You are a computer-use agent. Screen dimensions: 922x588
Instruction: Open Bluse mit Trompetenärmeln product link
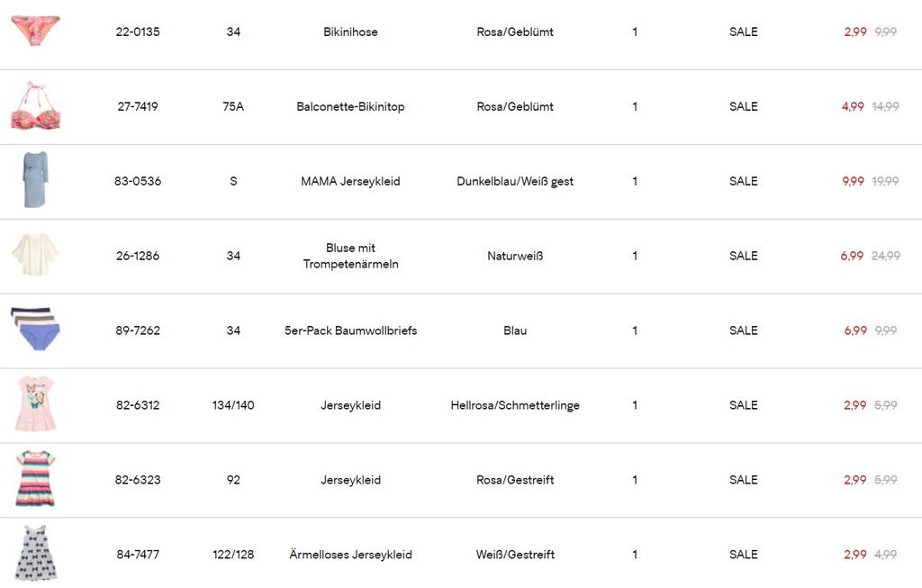tap(350, 256)
